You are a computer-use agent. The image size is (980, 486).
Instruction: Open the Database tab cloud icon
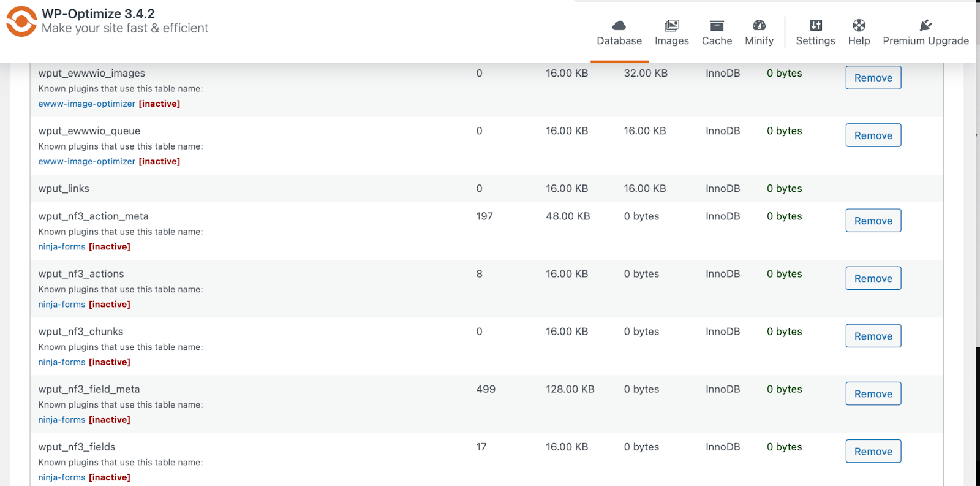click(619, 25)
